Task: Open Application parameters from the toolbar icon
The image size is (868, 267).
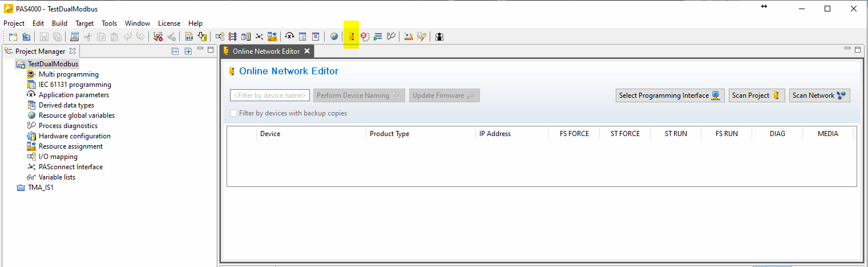Action: (x=290, y=37)
